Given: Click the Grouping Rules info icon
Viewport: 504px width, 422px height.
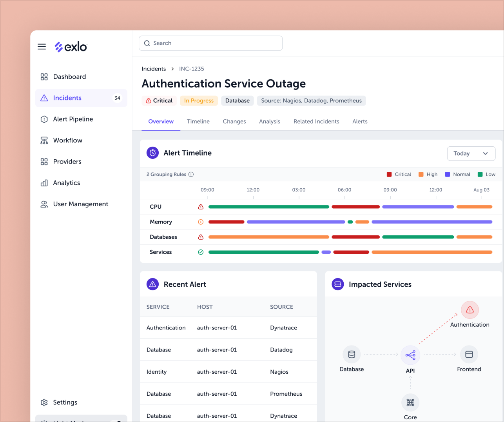Looking at the screenshot, I should coord(191,175).
